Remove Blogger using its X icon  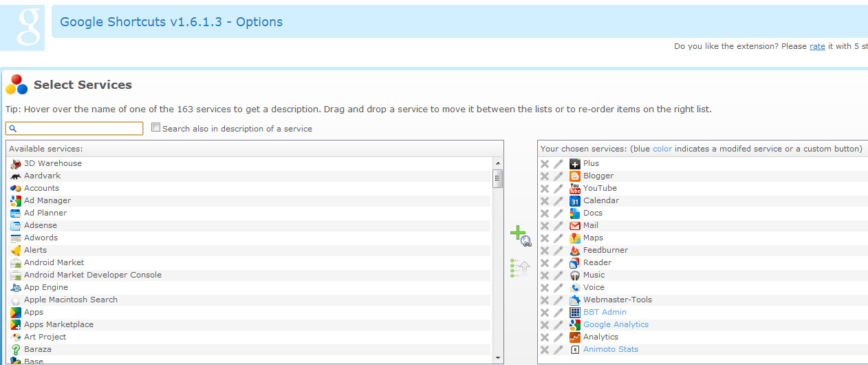pyautogui.click(x=545, y=176)
